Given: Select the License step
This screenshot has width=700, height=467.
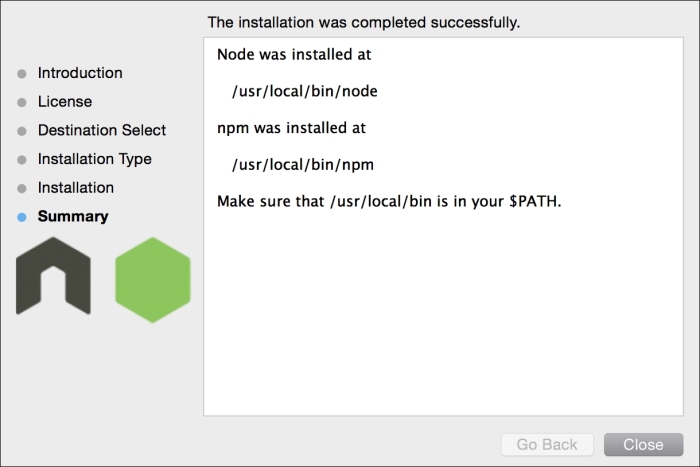Looking at the screenshot, I should (x=65, y=101).
